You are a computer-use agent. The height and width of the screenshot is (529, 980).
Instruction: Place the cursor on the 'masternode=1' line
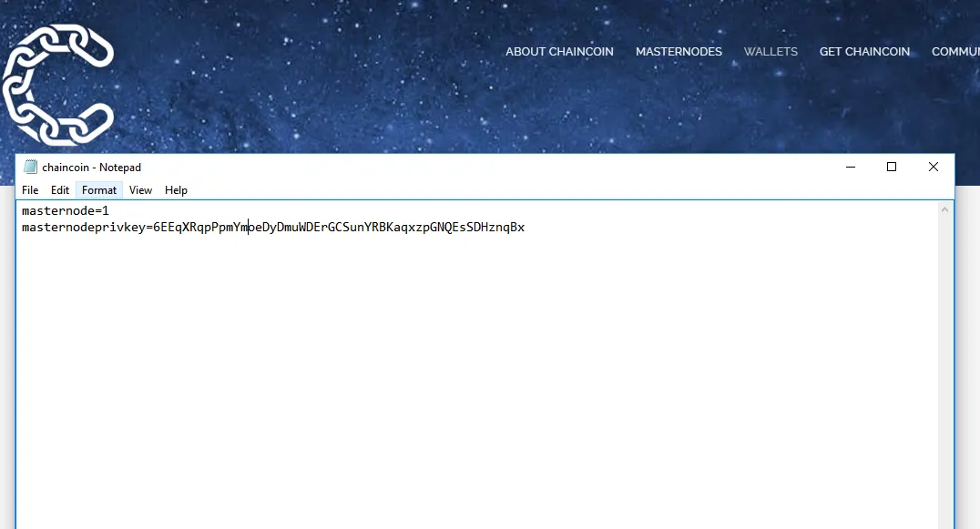click(65, 210)
